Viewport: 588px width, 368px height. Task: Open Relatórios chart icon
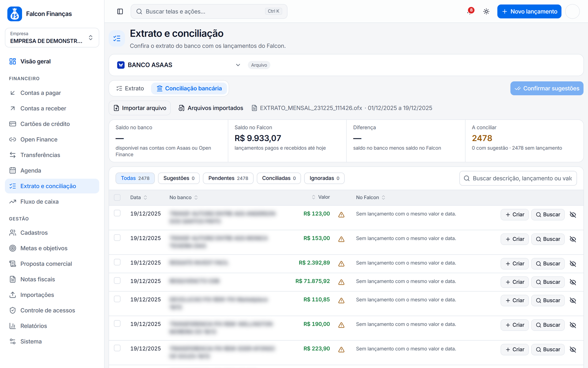pos(13,326)
